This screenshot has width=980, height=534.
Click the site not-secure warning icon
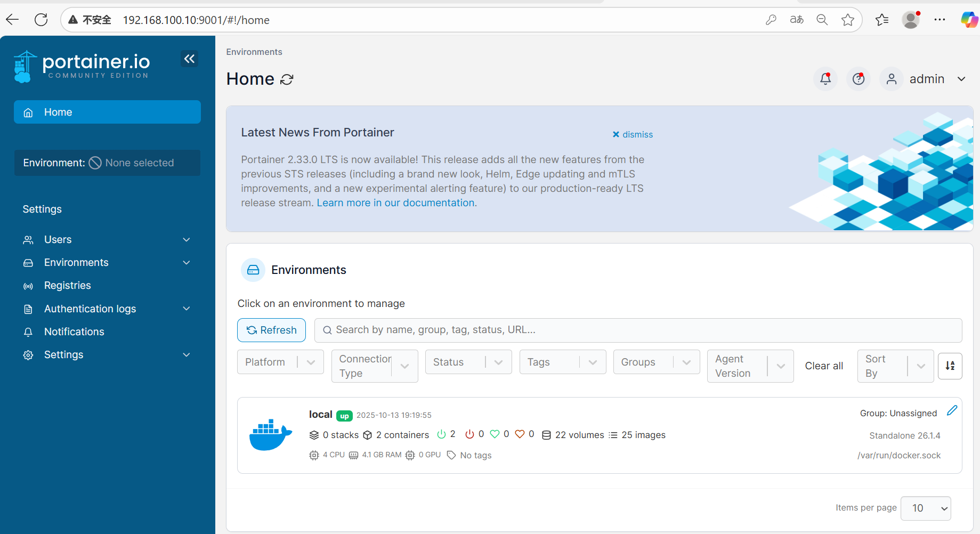73,20
